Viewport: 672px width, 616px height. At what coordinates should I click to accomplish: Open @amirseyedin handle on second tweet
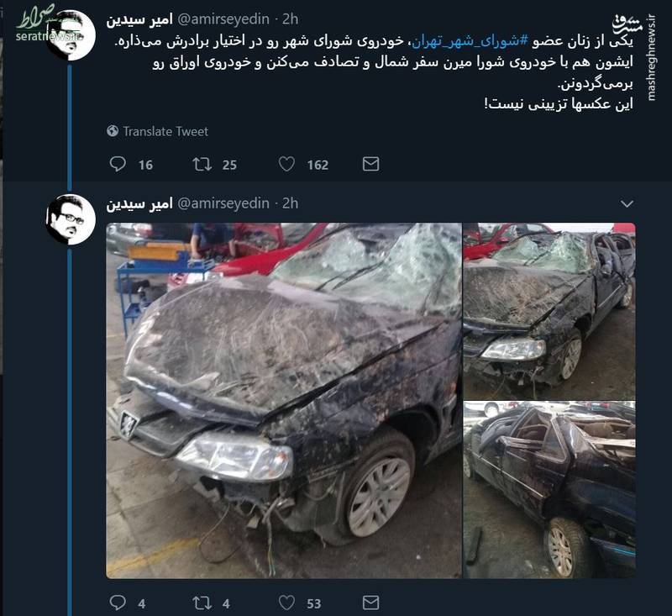point(223,203)
